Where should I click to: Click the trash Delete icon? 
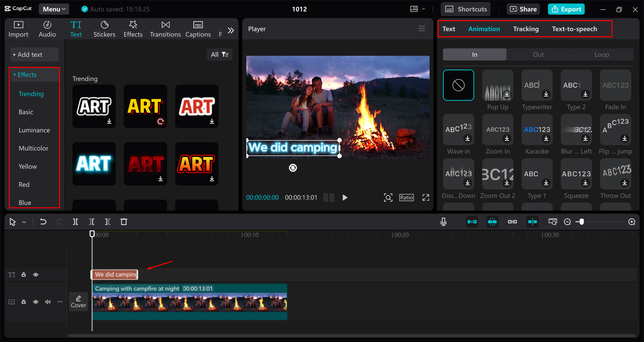click(124, 222)
